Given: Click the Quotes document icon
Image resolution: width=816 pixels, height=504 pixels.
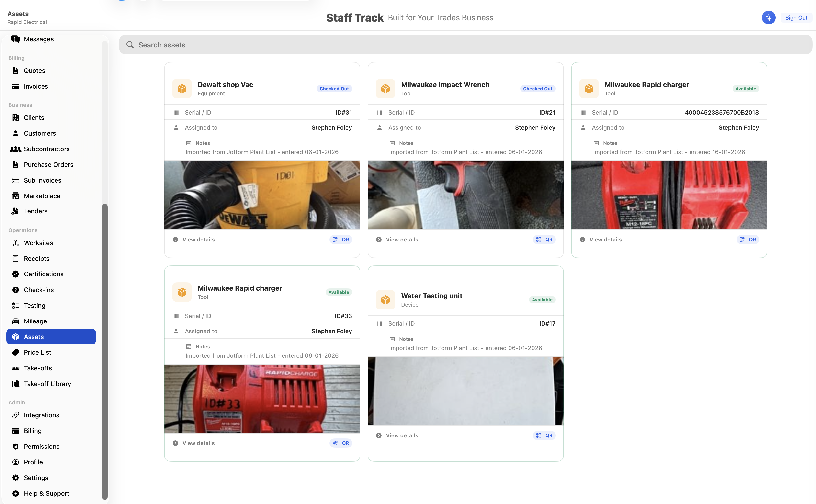Looking at the screenshot, I should pos(15,71).
